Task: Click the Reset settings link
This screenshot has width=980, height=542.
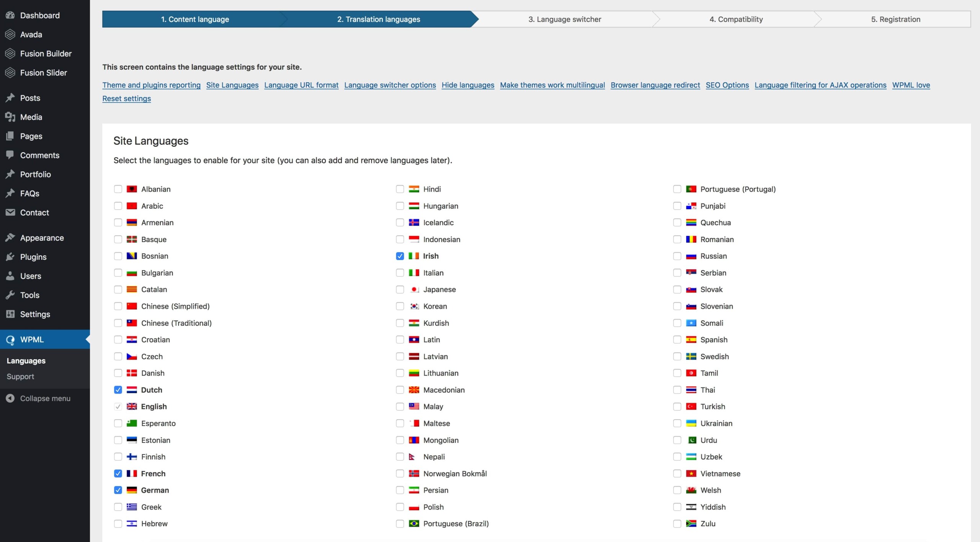Action: tap(126, 98)
